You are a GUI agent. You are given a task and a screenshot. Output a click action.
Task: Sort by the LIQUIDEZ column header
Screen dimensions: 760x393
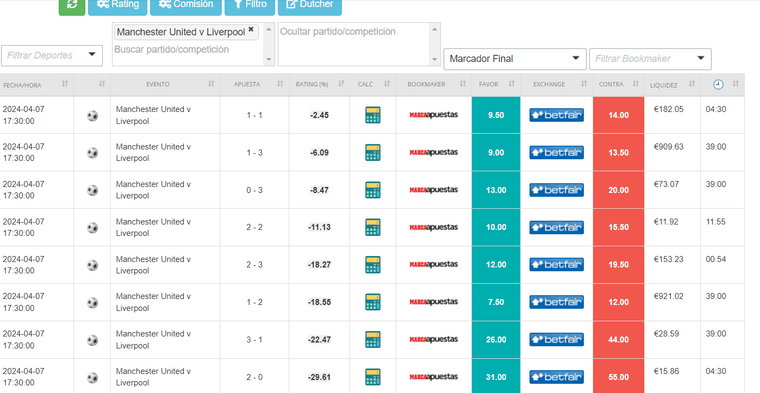672,85
